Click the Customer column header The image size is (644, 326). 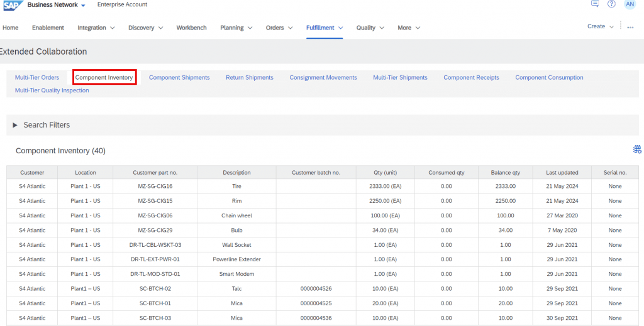click(x=32, y=173)
